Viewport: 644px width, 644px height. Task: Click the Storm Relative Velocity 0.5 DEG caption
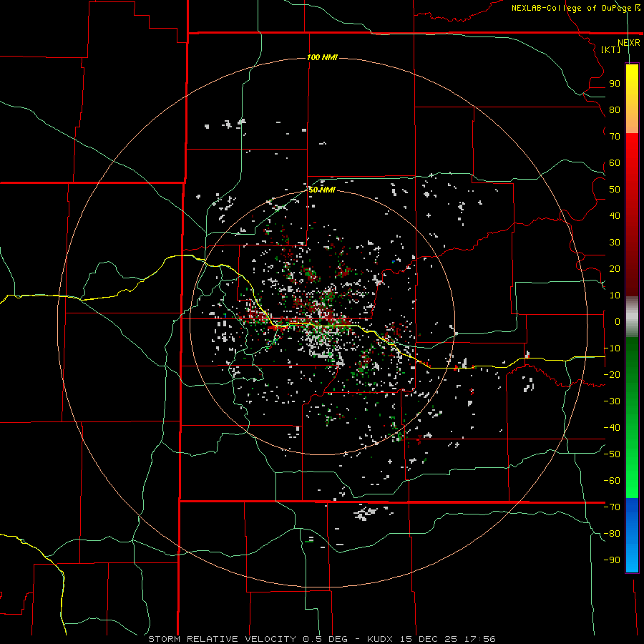coord(248,639)
